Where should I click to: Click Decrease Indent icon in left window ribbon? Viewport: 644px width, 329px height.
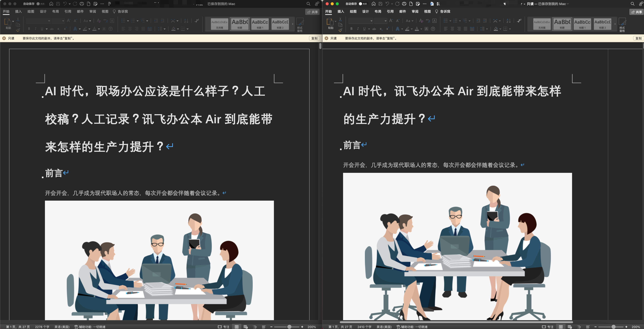156,21
